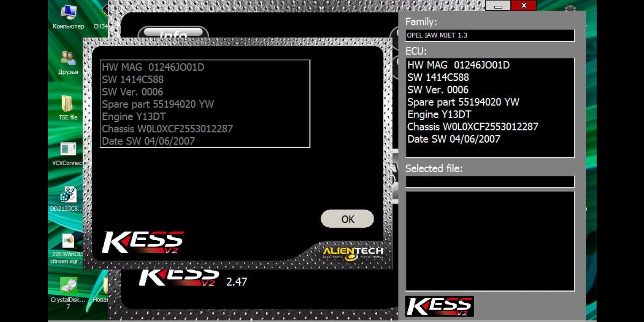
Task: Click the ECU details box in side panel
Action: tap(490, 107)
